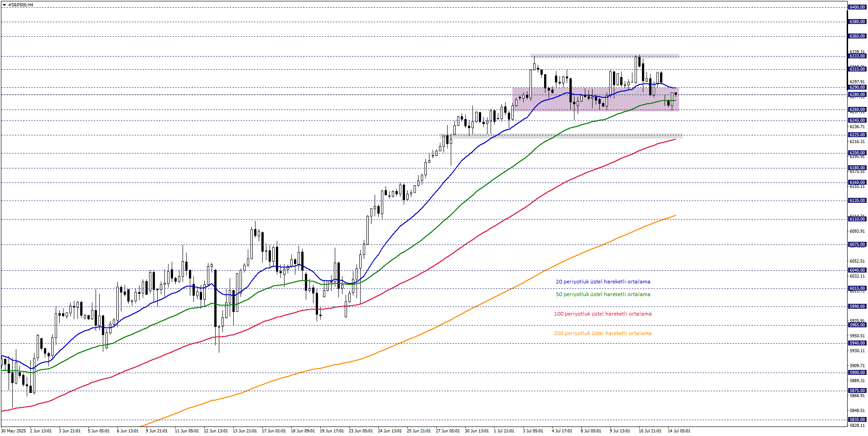Click the 6180.00 price level label
The image size is (868, 436).
(x=857, y=168)
